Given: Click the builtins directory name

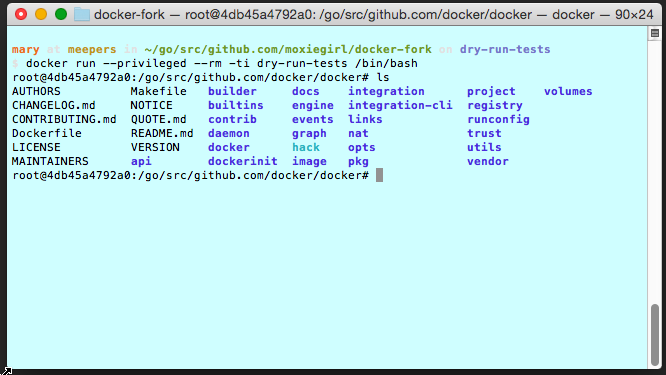Looking at the screenshot, I should click(236, 105).
